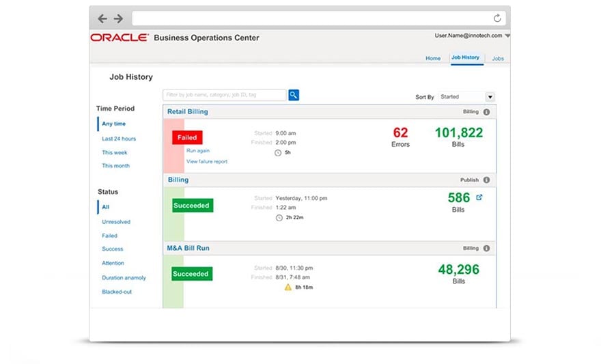
Task: Open info icon on Billing job header
Action: (x=486, y=180)
